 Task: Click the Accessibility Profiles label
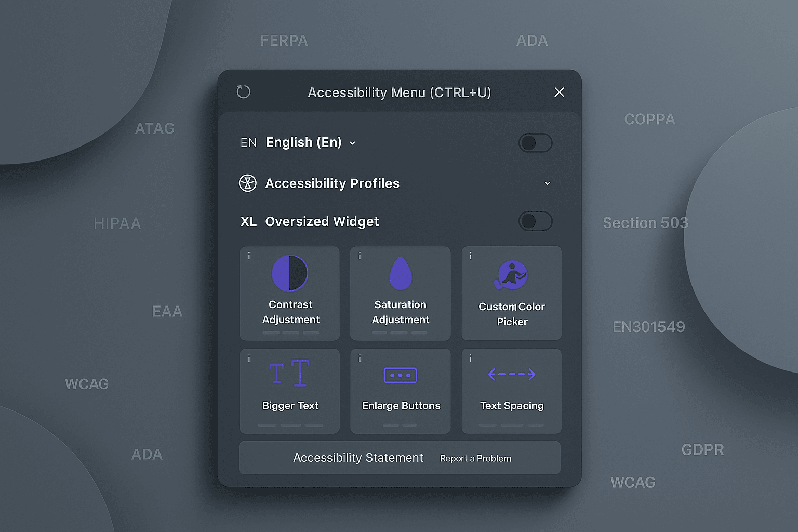coord(332,183)
